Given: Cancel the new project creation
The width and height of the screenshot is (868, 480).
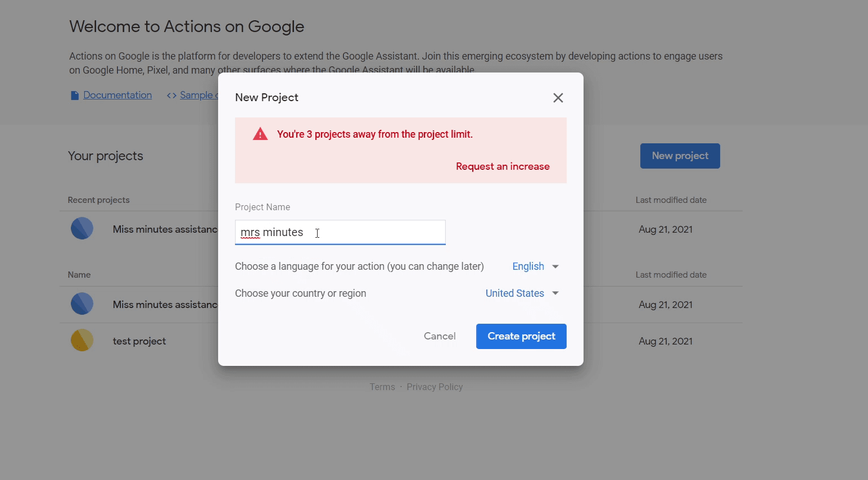Looking at the screenshot, I should tap(440, 336).
